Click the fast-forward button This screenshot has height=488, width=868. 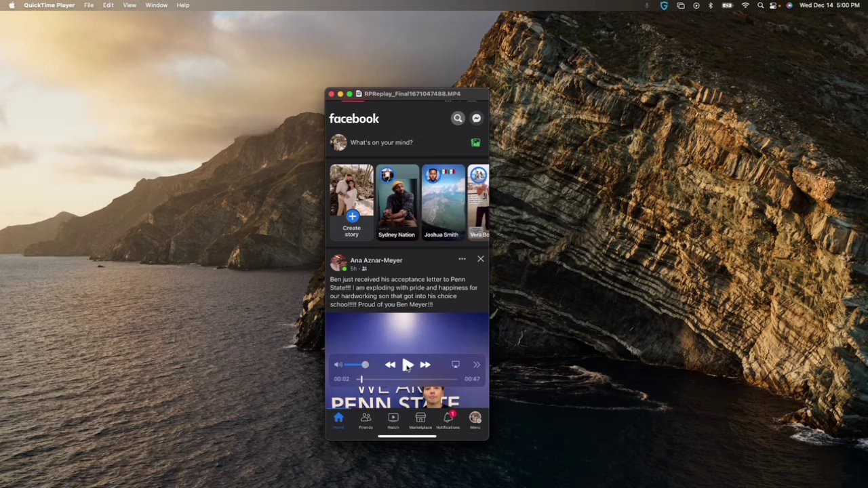click(x=425, y=365)
